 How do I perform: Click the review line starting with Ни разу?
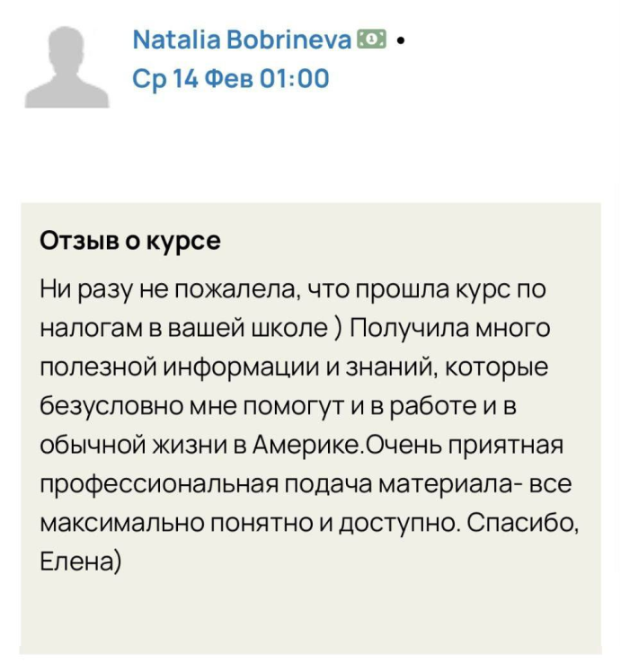click(x=293, y=290)
